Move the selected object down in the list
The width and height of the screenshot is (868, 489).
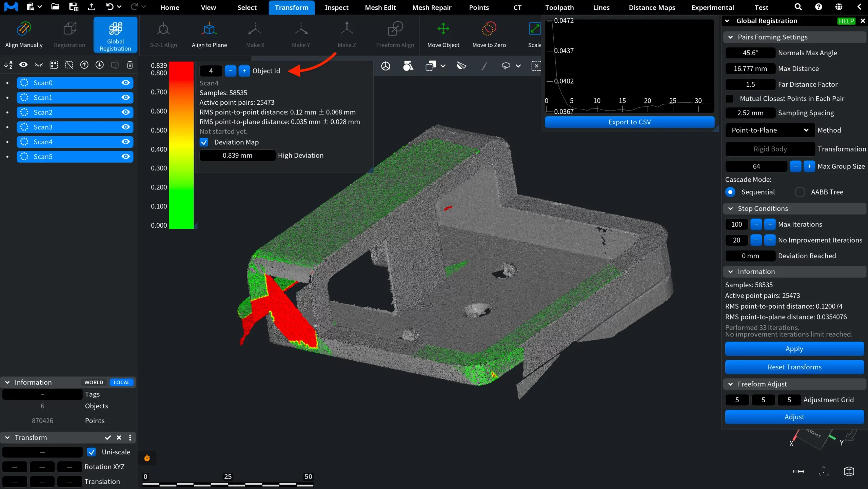(99, 65)
